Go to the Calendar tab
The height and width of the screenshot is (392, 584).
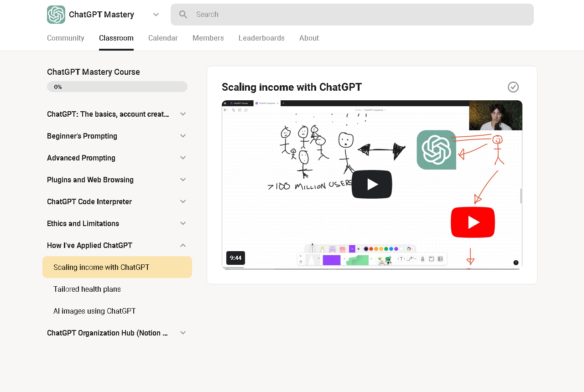163,38
